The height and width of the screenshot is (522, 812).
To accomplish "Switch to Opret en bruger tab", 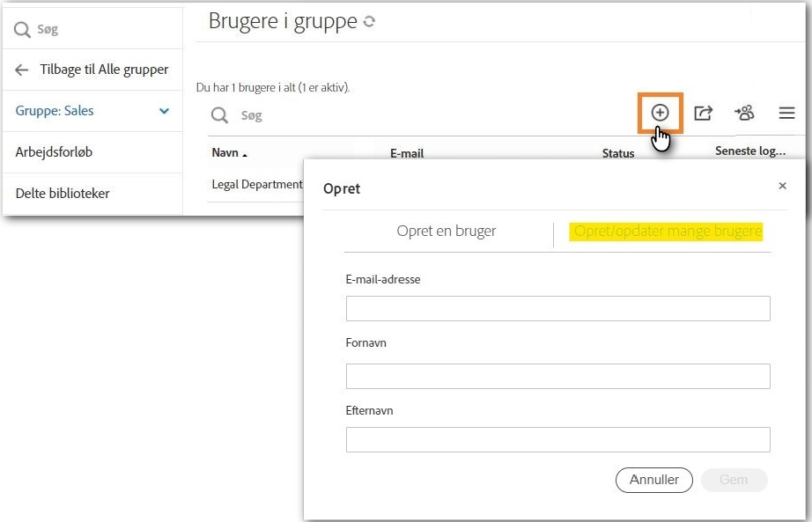I will pyautogui.click(x=447, y=232).
